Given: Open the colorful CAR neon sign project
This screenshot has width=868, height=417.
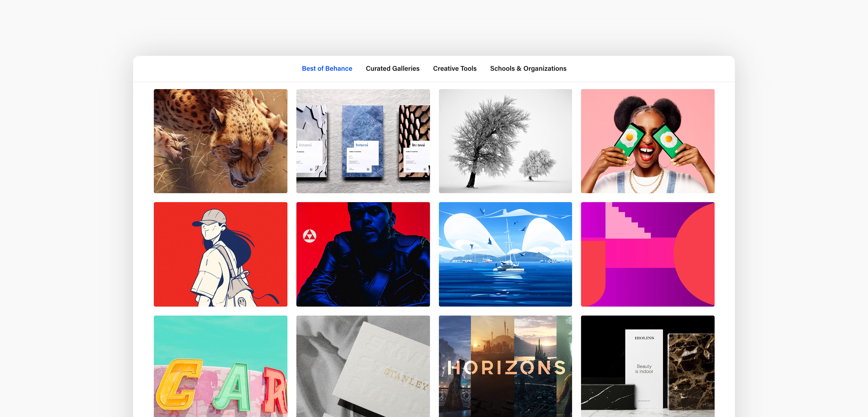Looking at the screenshot, I should point(220,366).
